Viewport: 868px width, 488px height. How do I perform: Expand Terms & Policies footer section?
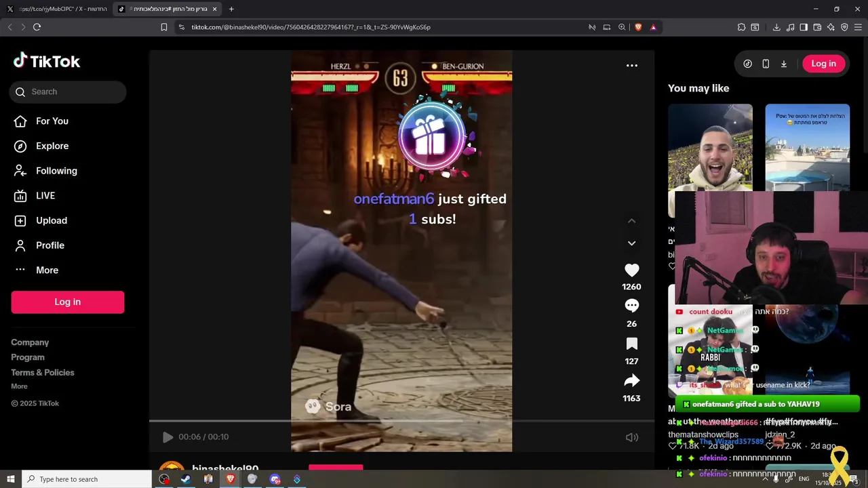click(x=43, y=372)
